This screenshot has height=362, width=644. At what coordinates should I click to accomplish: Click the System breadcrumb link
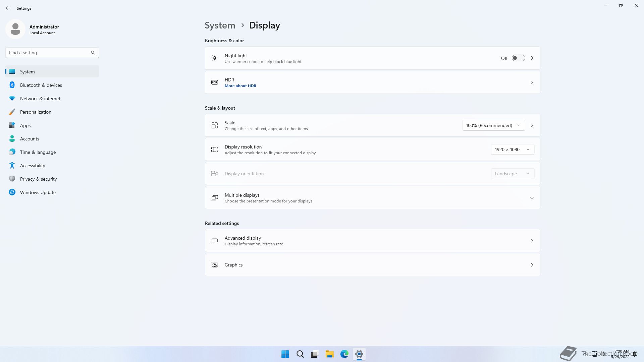pyautogui.click(x=220, y=25)
